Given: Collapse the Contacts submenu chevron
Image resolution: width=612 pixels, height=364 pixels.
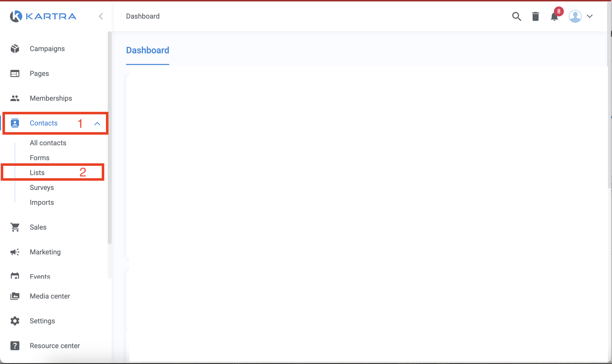Looking at the screenshot, I should coord(97,123).
